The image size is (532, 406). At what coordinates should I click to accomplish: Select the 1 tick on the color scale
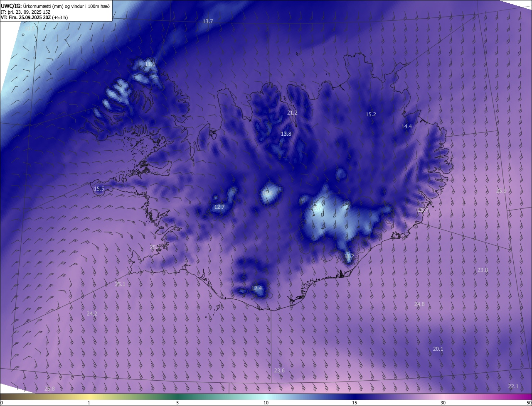tap(89, 403)
